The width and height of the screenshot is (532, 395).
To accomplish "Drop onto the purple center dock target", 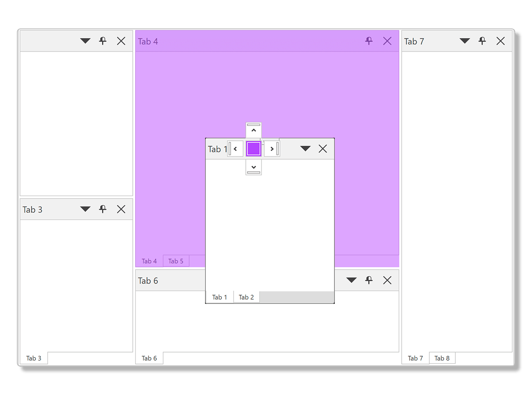I will [253, 149].
